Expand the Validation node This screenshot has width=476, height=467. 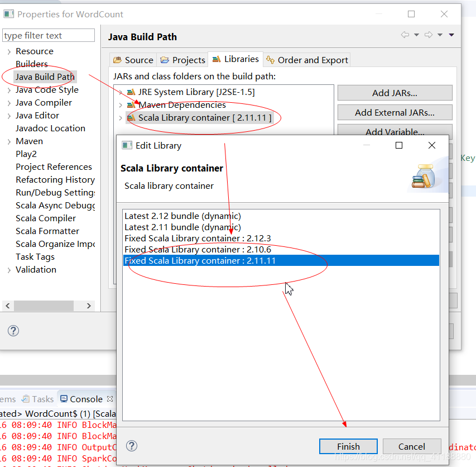[x=9, y=270]
